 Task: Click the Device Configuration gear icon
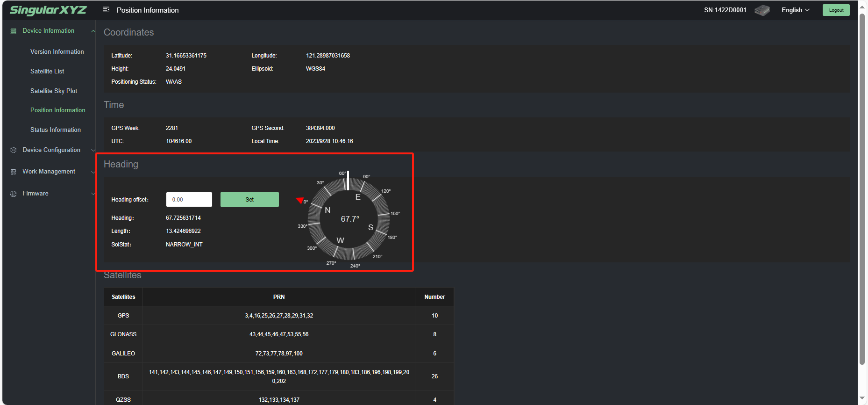click(x=14, y=150)
